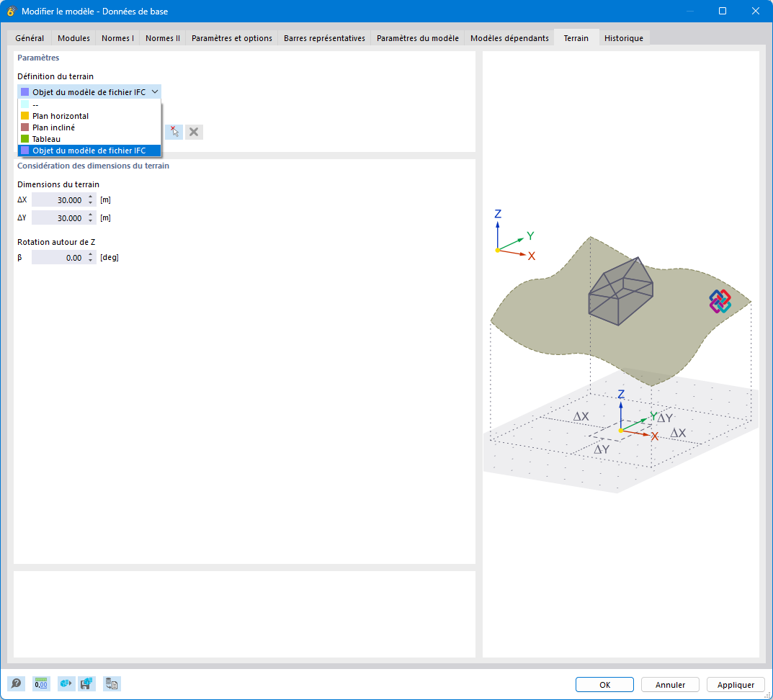The height and width of the screenshot is (700, 773).
Task: Click the Annuler button
Action: coord(670,685)
